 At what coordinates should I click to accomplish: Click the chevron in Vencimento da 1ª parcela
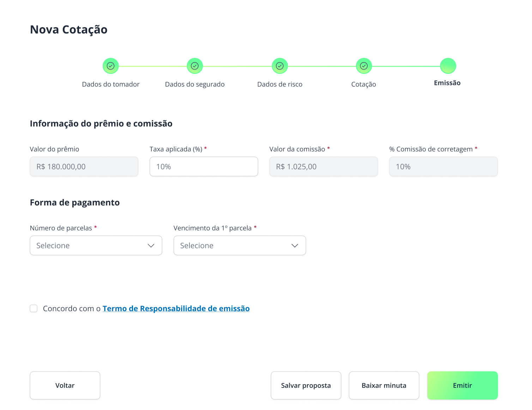(295, 246)
